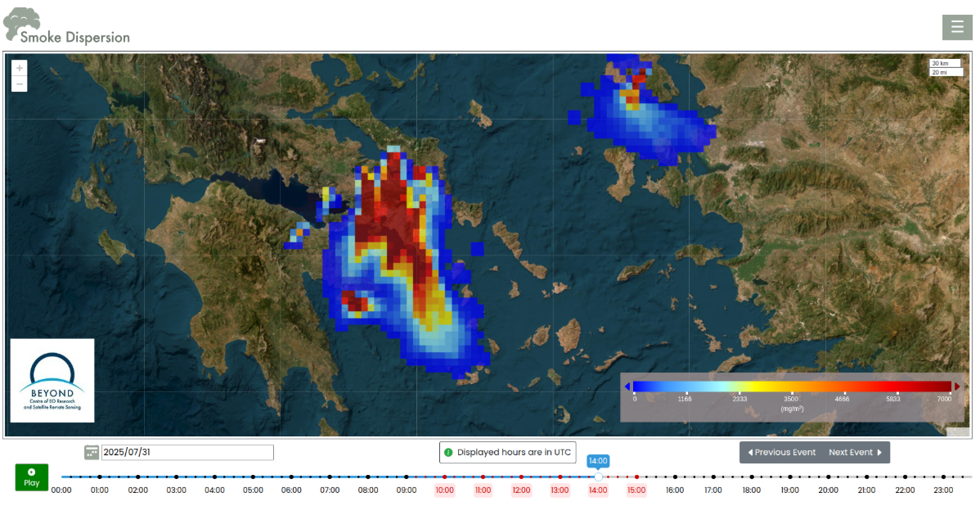
Task: Select 06:00 on the timeline
Action: (x=291, y=490)
